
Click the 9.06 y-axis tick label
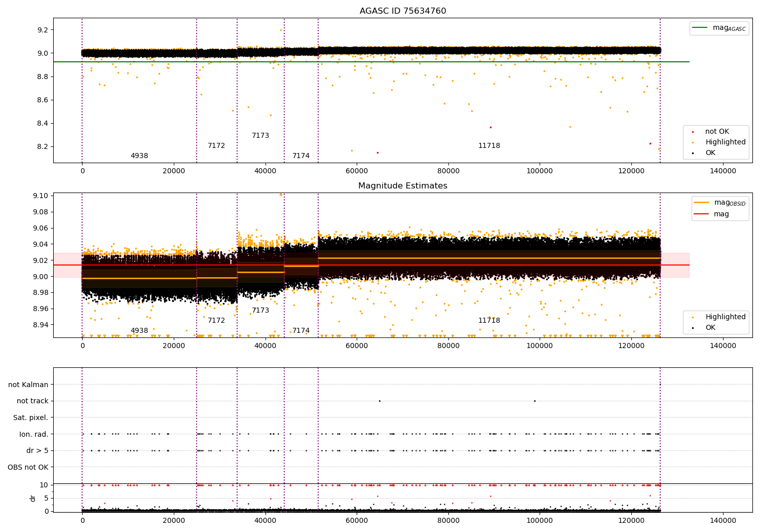(x=41, y=228)
